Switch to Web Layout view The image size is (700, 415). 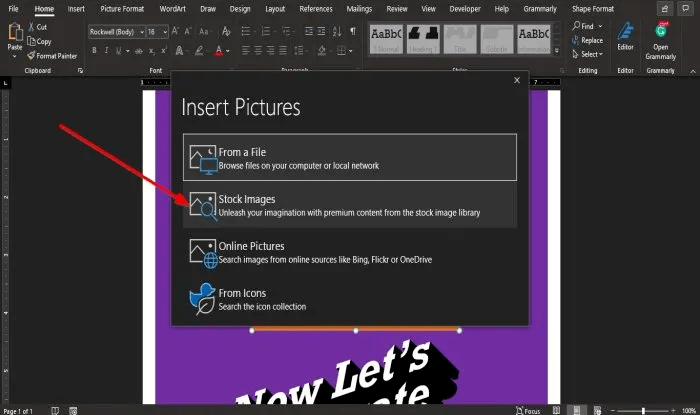tap(597, 410)
